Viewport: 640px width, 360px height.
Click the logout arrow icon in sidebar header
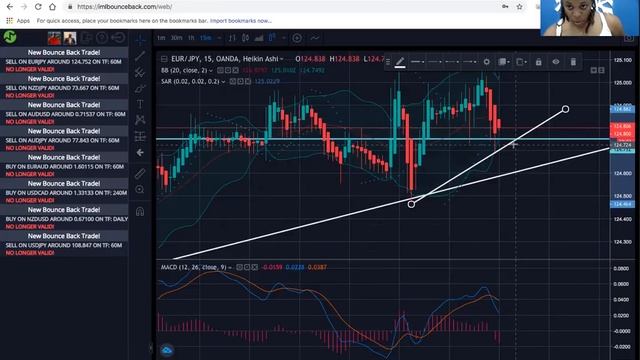(118, 38)
